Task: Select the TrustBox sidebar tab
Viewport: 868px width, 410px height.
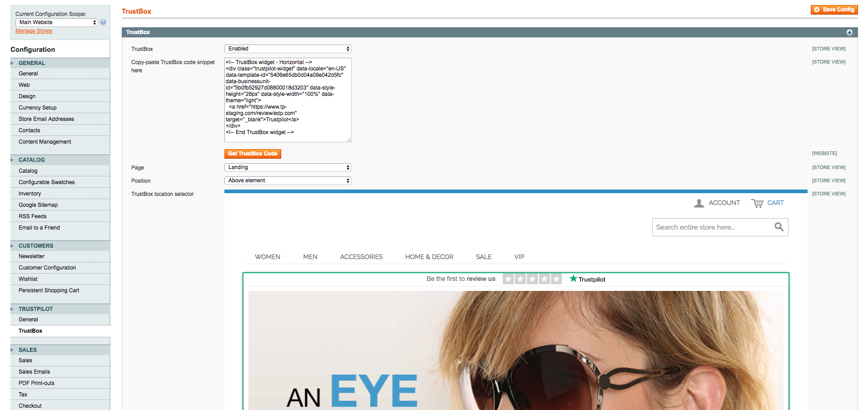Action: coord(60,331)
